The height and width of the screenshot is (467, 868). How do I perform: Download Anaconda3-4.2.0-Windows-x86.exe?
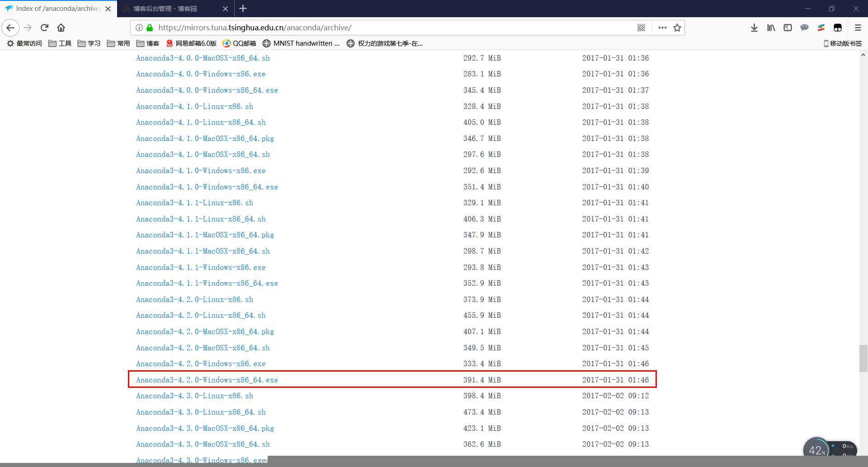[201, 363]
